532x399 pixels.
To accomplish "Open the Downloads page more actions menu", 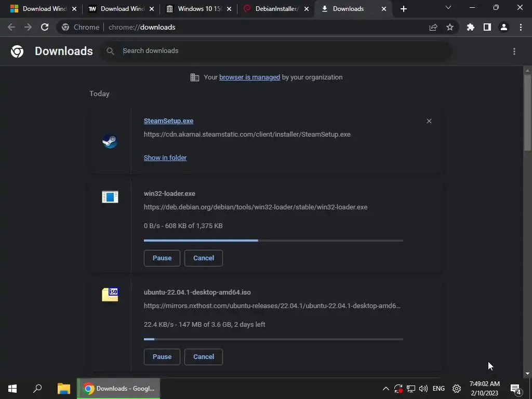I will (514, 51).
